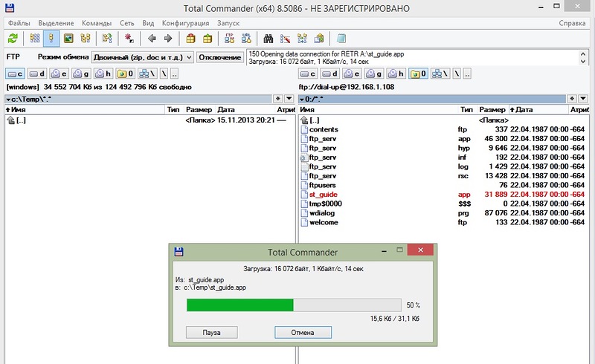The height and width of the screenshot is (364, 595).
Task: Open right panel history dropdown arrow
Action: tap(583, 99)
